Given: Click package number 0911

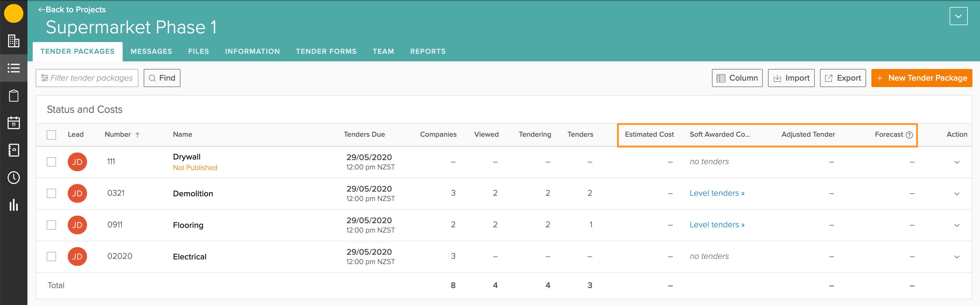Looking at the screenshot, I should click(114, 225).
